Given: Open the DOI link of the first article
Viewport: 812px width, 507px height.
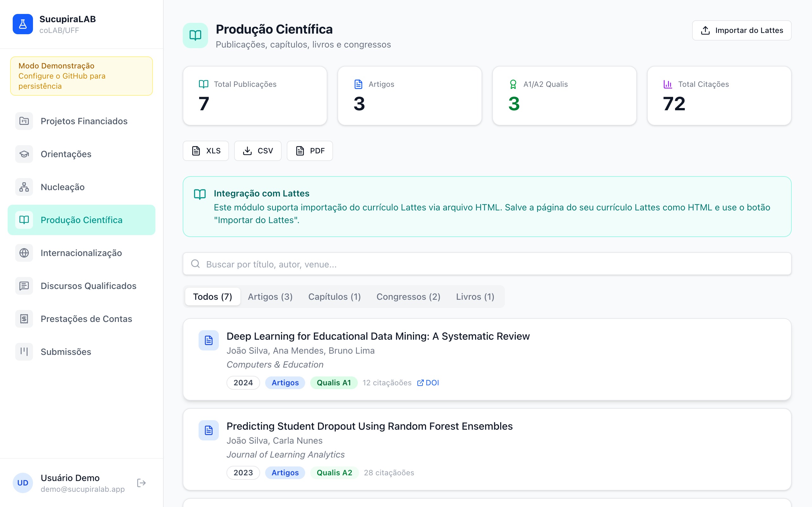Looking at the screenshot, I should 428,382.
